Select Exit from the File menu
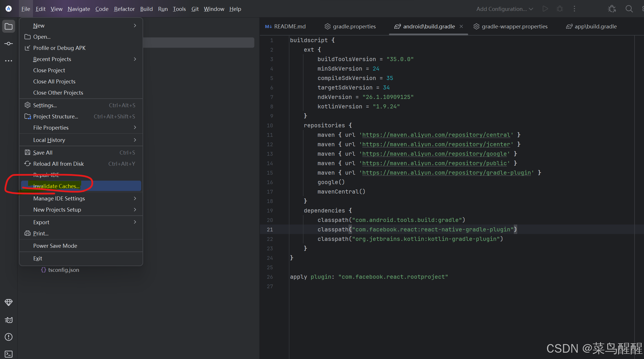 pyautogui.click(x=81, y=258)
